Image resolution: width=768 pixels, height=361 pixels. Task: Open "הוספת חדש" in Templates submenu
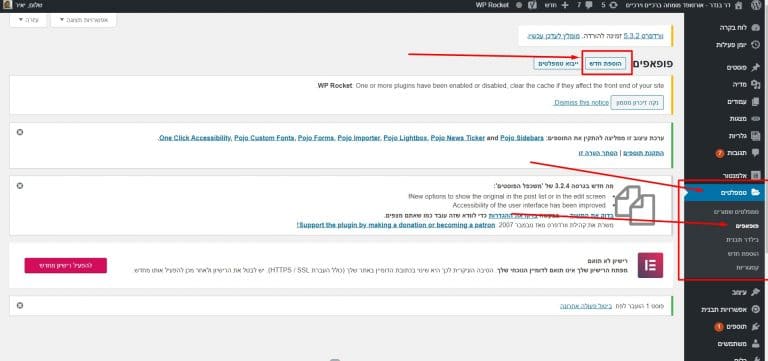click(x=744, y=254)
